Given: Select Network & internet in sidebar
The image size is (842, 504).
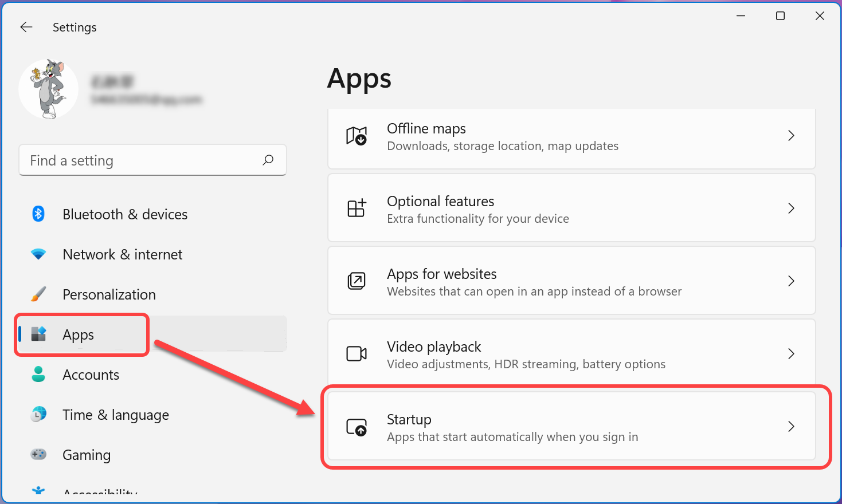Looking at the screenshot, I should pyautogui.click(x=122, y=254).
